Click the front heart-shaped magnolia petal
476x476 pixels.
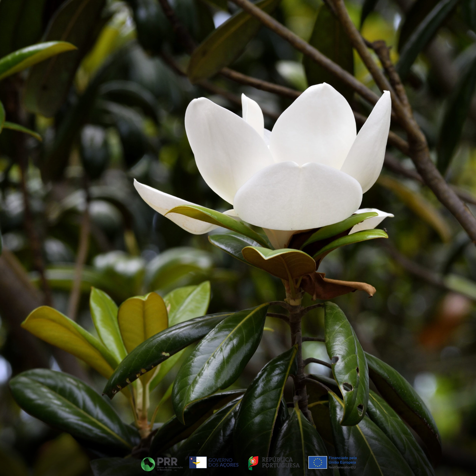(x=298, y=196)
